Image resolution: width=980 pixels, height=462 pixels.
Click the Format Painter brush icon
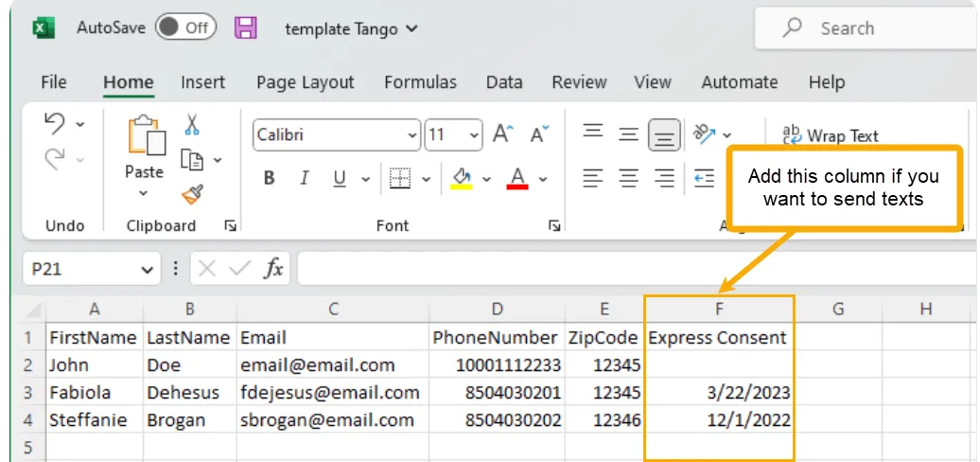pyautogui.click(x=192, y=195)
